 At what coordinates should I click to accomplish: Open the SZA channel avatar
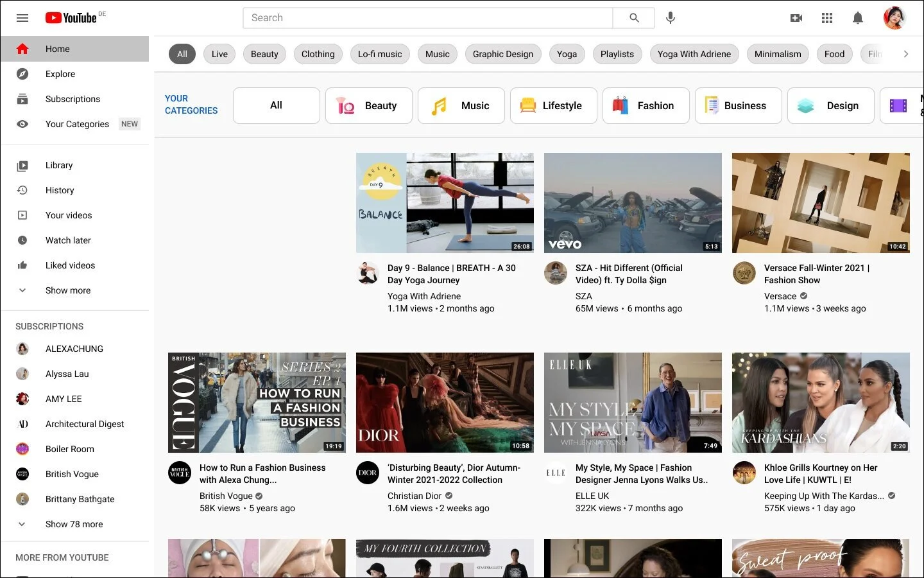pyautogui.click(x=556, y=273)
